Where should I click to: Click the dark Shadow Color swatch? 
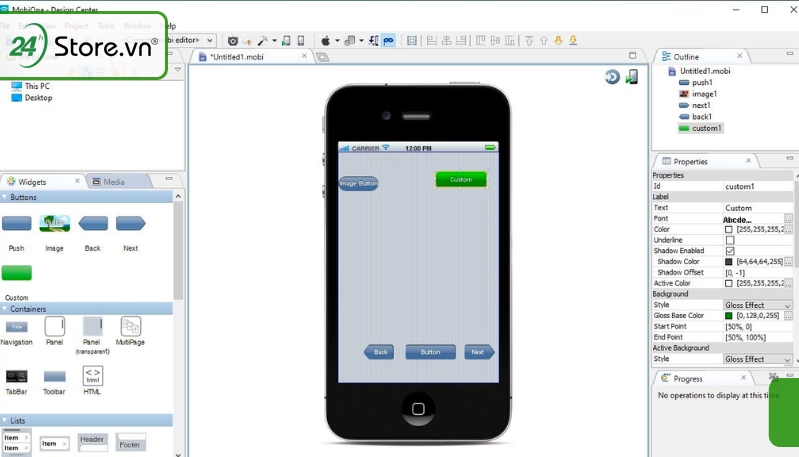click(729, 261)
